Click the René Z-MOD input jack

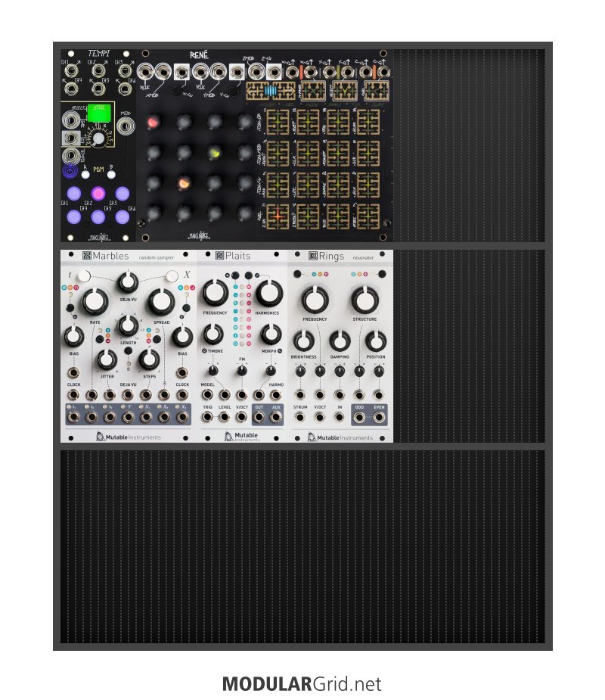pyautogui.click(x=256, y=71)
